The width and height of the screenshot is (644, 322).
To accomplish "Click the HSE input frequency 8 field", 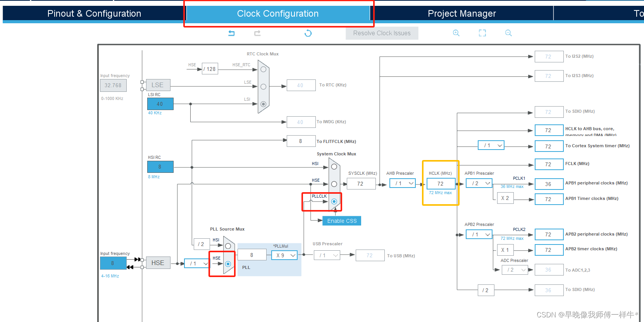I will coord(113,263).
